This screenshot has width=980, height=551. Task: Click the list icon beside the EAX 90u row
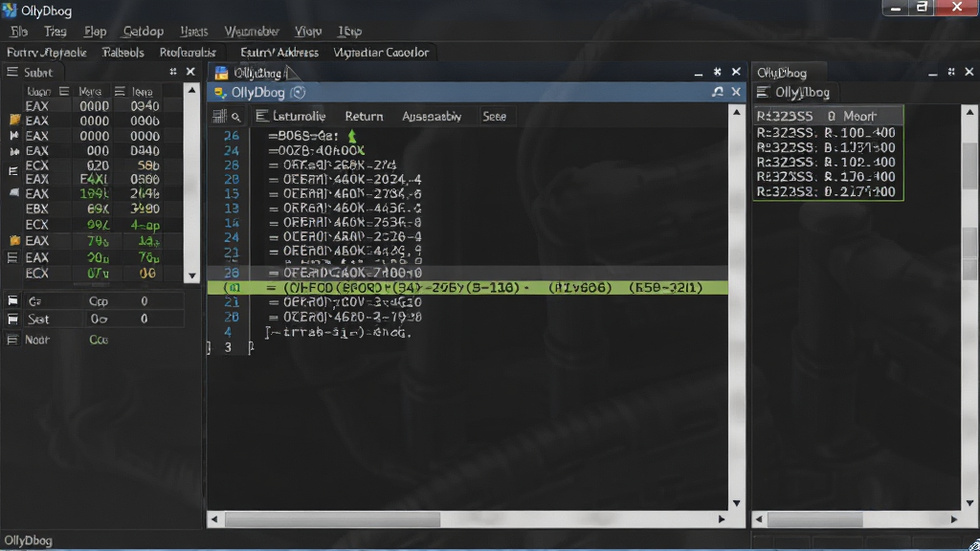point(12,257)
